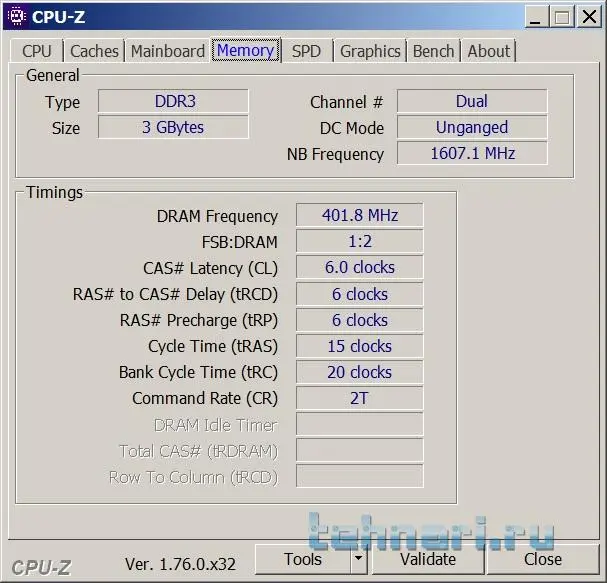Click the RAS# Precharge value field

pos(360,320)
